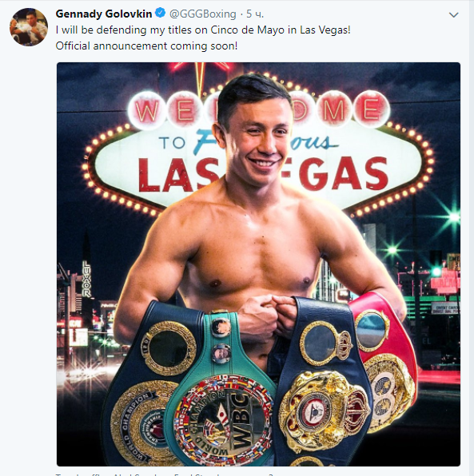Click the Gennady Golovkin display name
474x476 pixels.
pos(104,14)
